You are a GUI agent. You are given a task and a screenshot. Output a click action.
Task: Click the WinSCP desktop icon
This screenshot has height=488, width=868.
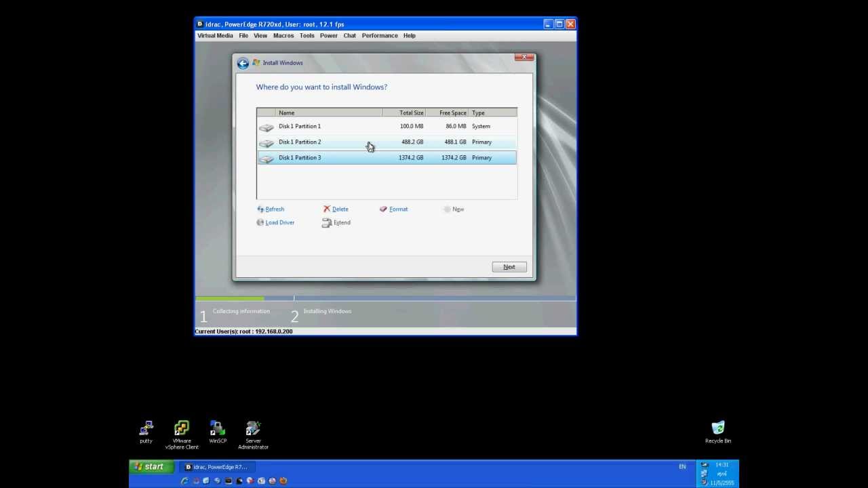coord(218,432)
